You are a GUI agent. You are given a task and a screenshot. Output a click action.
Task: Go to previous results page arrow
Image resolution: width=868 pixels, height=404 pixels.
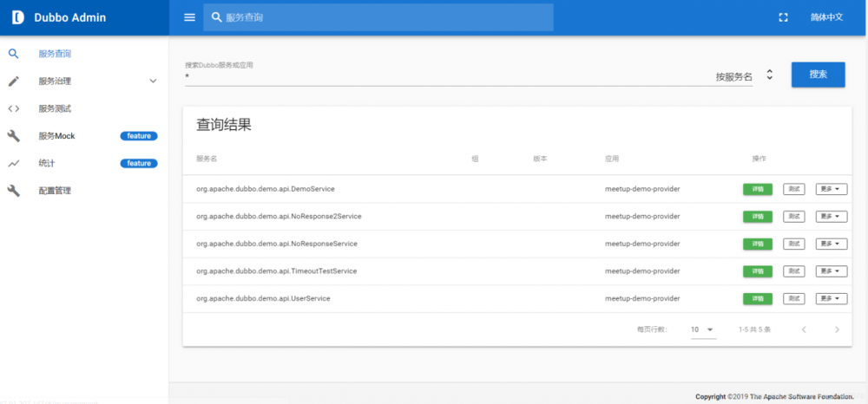coord(804,329)
